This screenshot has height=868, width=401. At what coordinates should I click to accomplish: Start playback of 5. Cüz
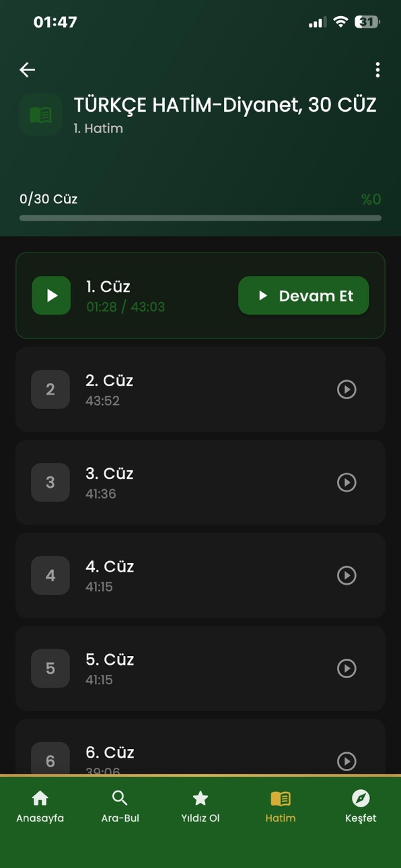pos(347,668)
